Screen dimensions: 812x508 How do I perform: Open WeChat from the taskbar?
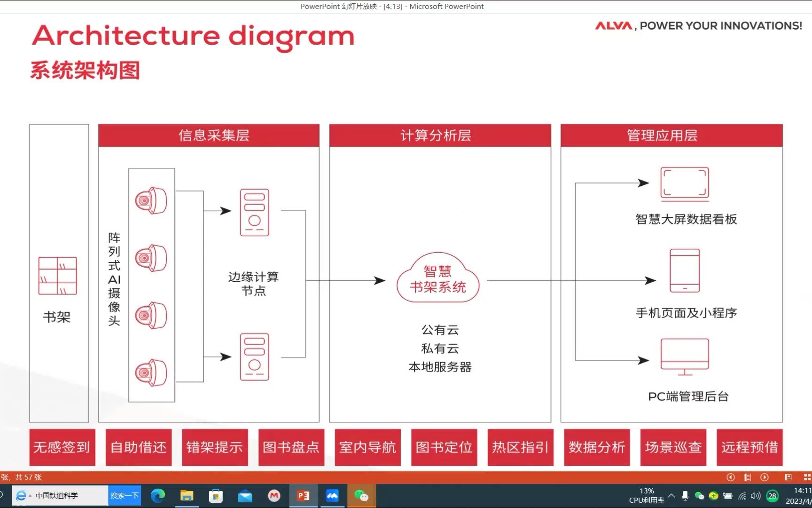pos(361,496)
